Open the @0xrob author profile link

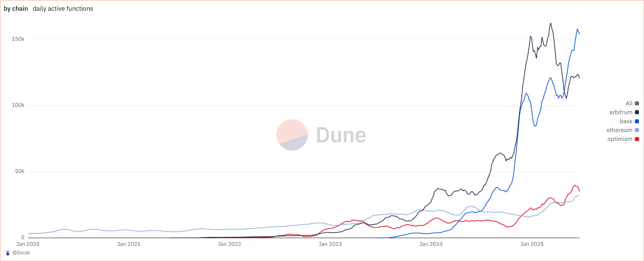coord(21,253)
